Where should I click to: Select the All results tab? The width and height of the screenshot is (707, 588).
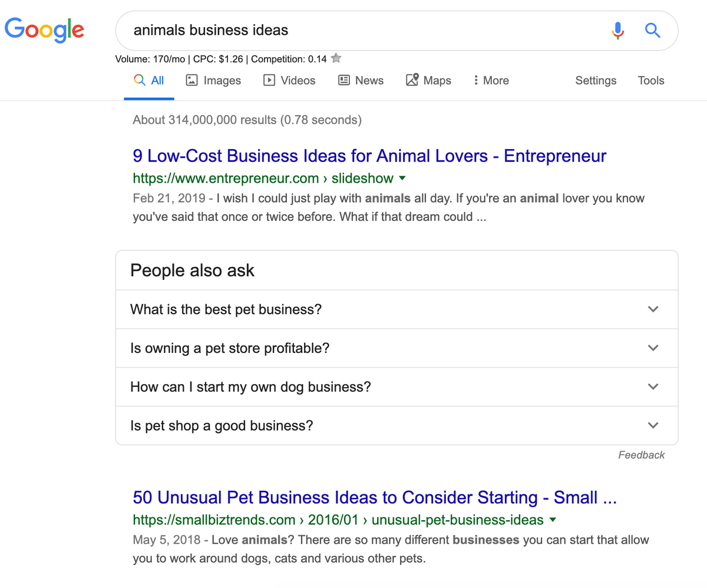click(149, 80)
